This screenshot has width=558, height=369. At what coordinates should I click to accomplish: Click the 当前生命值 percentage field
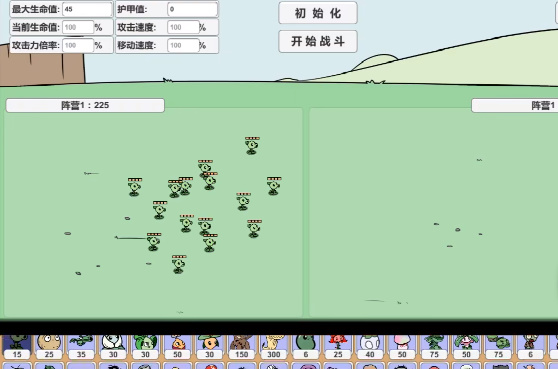coord(78,27)
